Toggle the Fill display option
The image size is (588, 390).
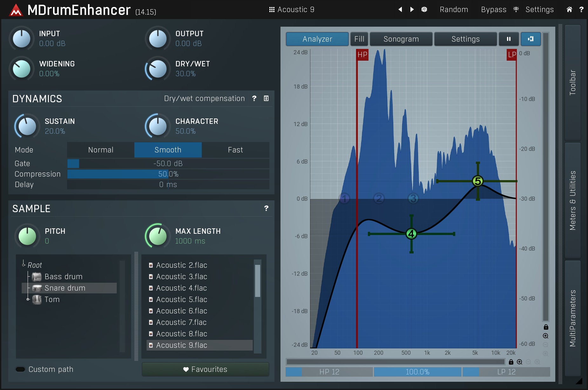pyautogui.click(x=359, y=39)
